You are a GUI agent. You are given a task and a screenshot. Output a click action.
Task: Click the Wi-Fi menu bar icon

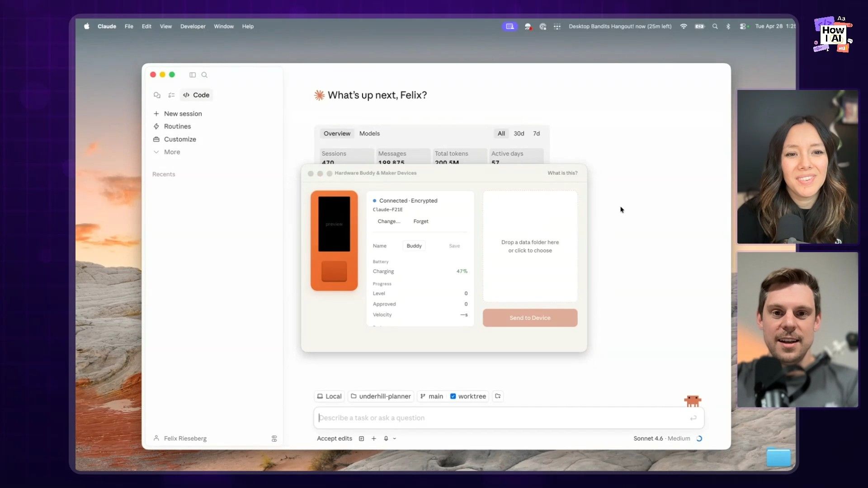684,26
